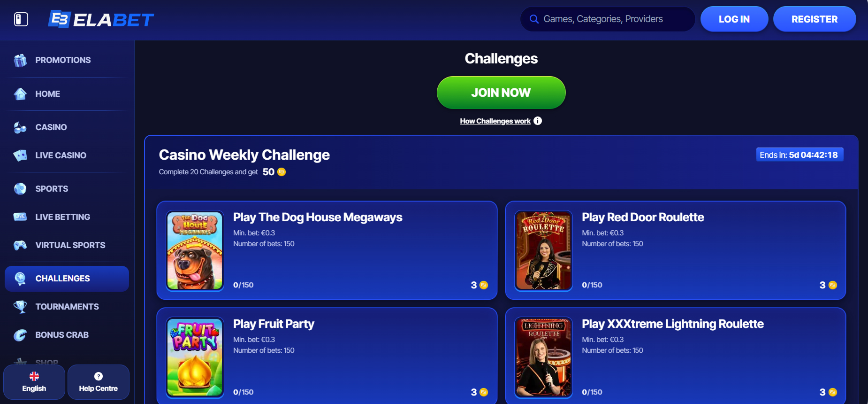
Task: Collapse the sidebar with panel toggle icon
Action: point(21,19)
